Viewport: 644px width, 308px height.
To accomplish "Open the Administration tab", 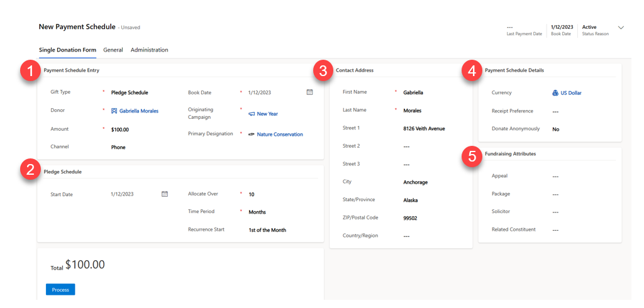I will (149, 50).
